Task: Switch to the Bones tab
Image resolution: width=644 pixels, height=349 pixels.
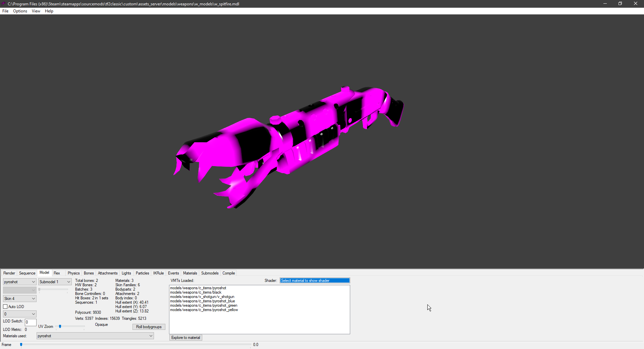Action: (89, 273)
